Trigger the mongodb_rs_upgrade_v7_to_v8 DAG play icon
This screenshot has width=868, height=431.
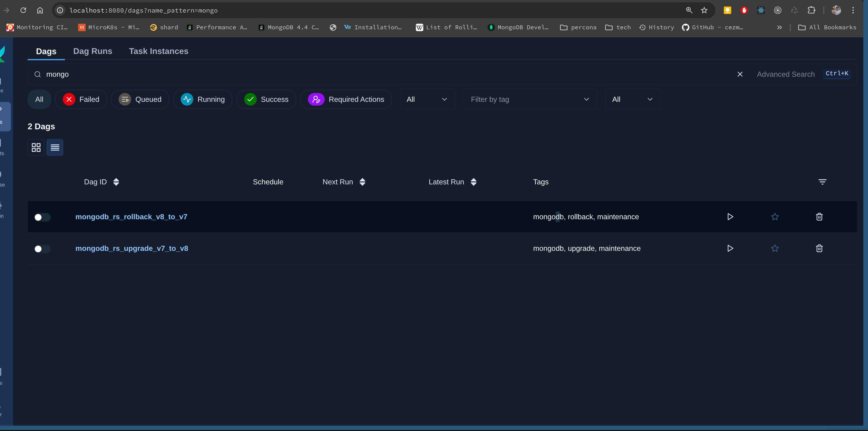point(730,248)
